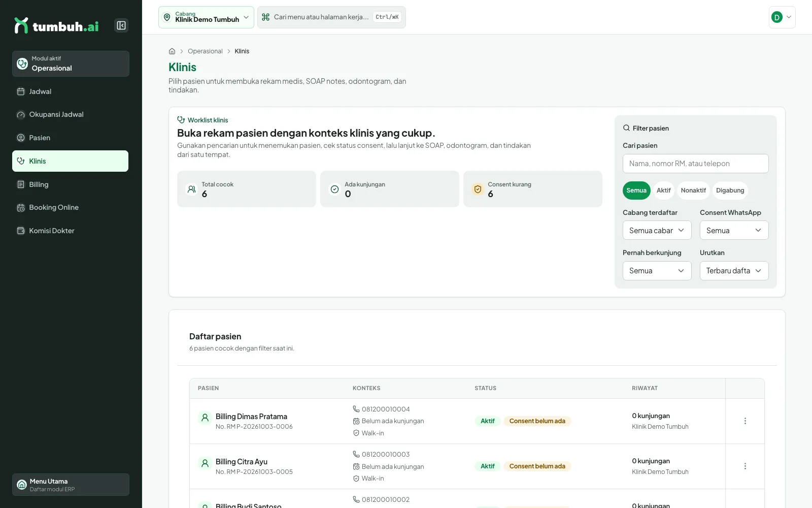Click the Klinis stethoscope sidebar icon
Viewport: 812px width, 508px height.
coord(21,161)
